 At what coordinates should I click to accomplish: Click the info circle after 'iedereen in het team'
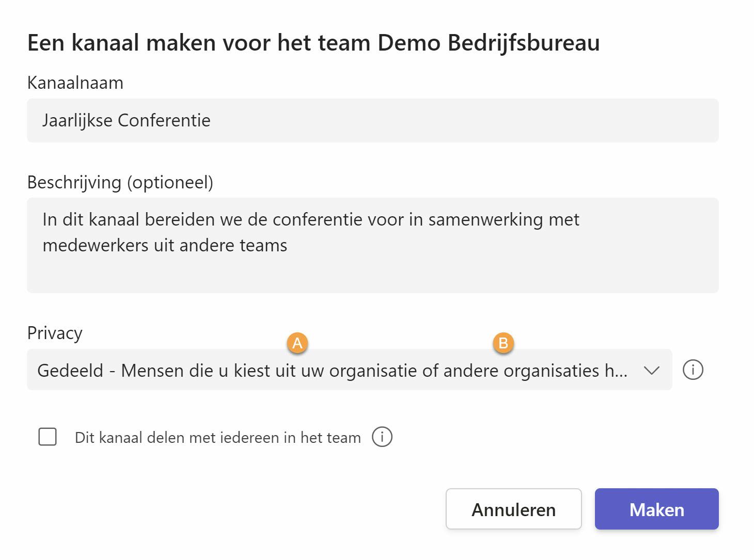coord(382,437)
